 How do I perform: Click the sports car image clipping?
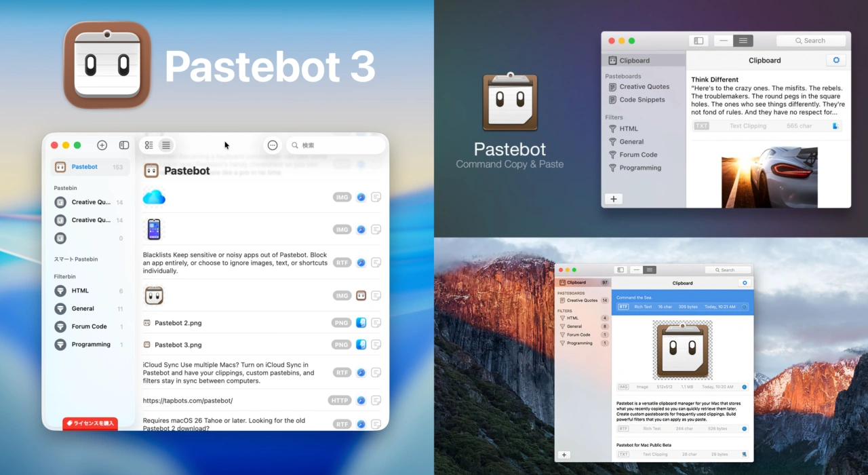[769, 177]
